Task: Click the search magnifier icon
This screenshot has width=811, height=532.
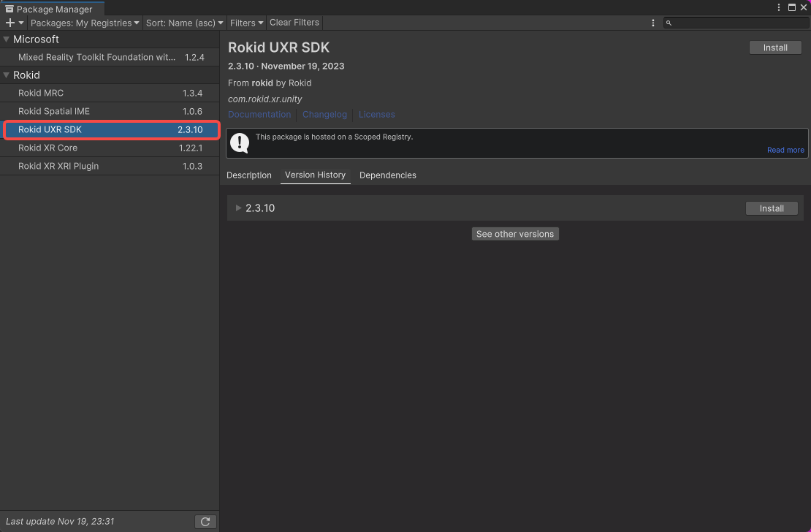Action: tap(669, 23)
